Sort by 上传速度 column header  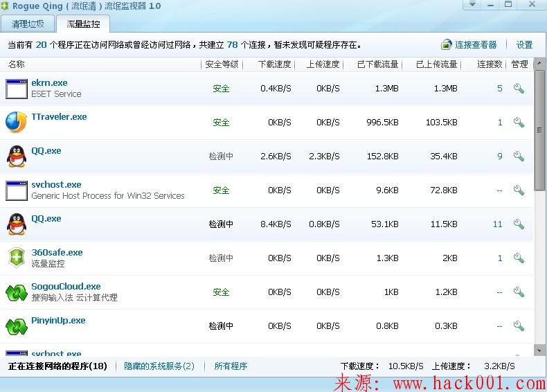[x=323, y=64]
